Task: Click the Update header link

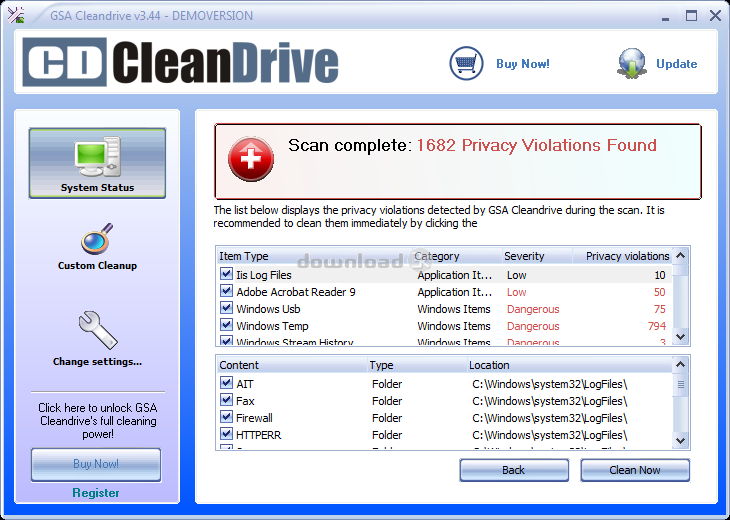Action: pos(676,64)
